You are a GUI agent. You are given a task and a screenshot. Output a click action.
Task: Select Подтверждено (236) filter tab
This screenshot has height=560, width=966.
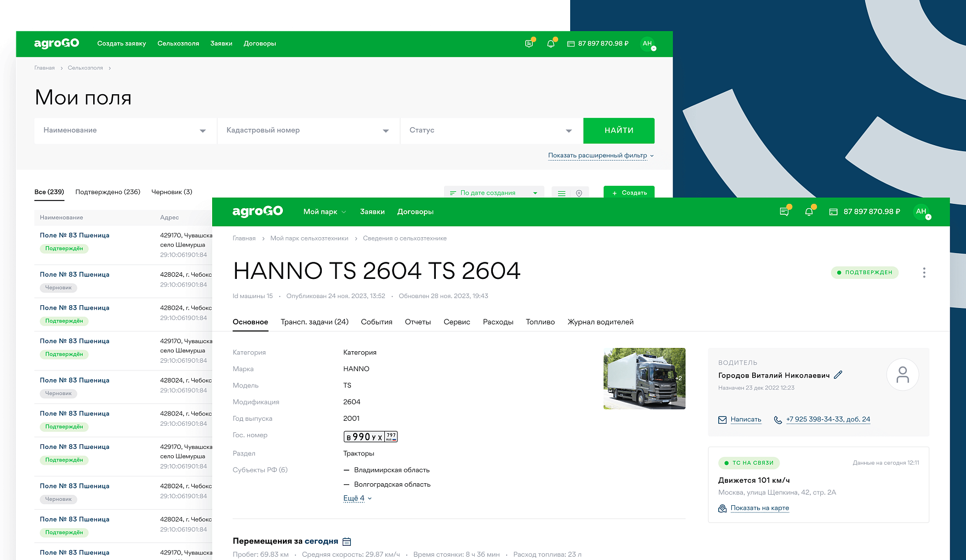point(107,192)
